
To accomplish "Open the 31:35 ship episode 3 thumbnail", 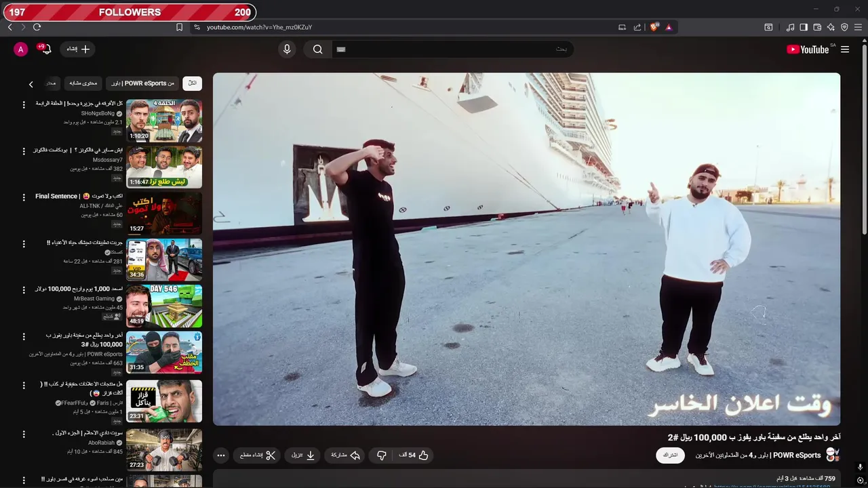I will (164, 352).
